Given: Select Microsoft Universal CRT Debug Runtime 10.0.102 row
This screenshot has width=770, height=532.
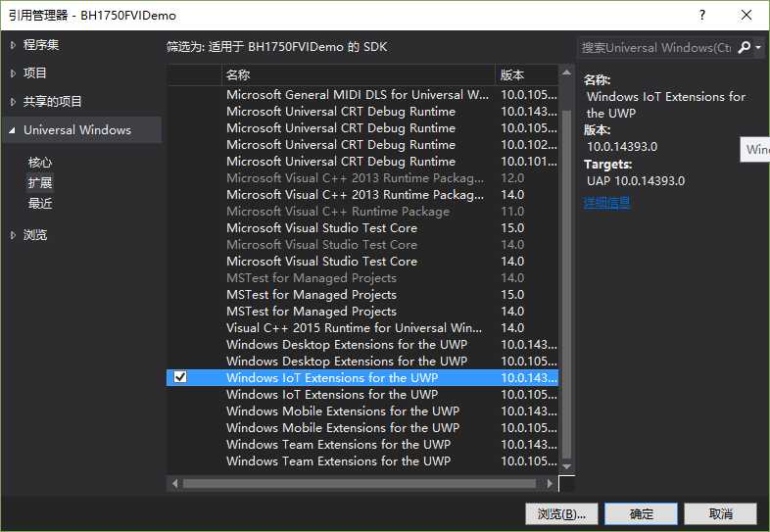Looking at the screenshot, I should 362,145.
